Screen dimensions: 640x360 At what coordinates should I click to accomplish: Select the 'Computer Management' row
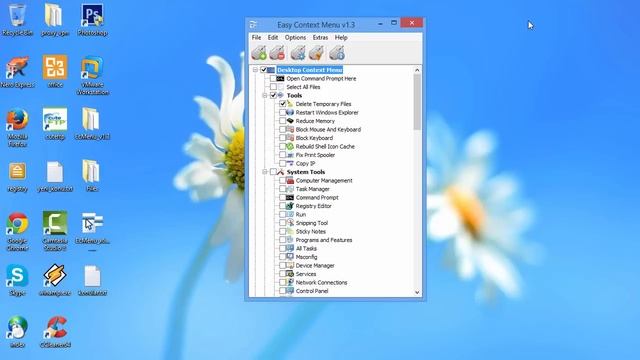coord(324,180)
